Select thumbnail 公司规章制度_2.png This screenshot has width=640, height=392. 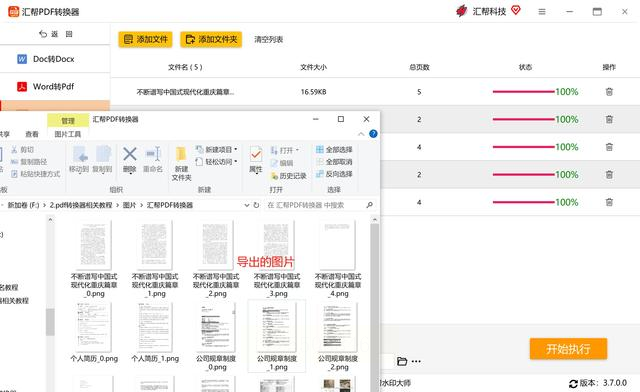coord(338,337)
